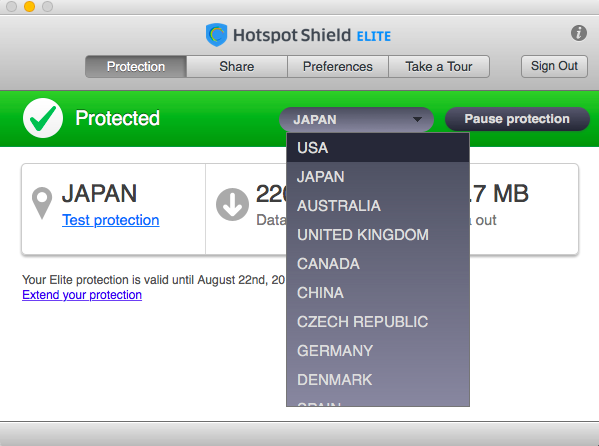The image size is (599, 446).
Task: Open the Take a Tour tab
Action: pos(439,66)
